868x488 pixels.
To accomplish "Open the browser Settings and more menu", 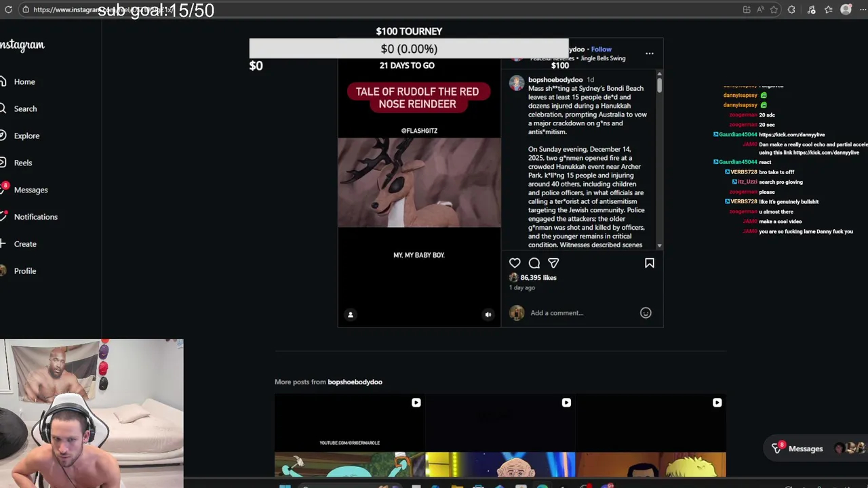I will [862, 9].
